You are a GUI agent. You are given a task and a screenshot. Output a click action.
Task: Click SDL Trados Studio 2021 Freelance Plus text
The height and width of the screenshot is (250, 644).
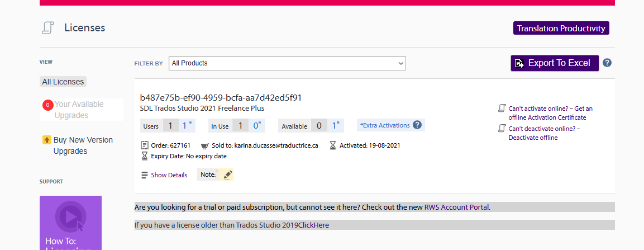[202, 109]
